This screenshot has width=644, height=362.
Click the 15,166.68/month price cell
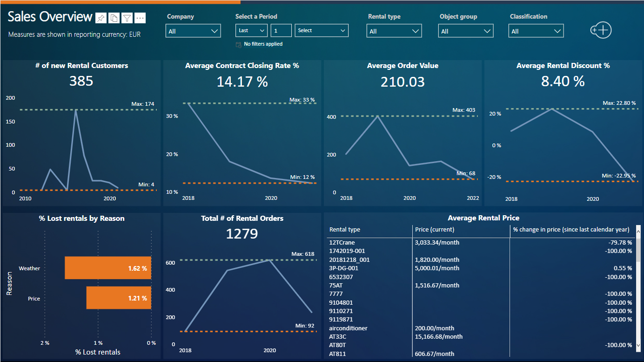click(439, 336)
